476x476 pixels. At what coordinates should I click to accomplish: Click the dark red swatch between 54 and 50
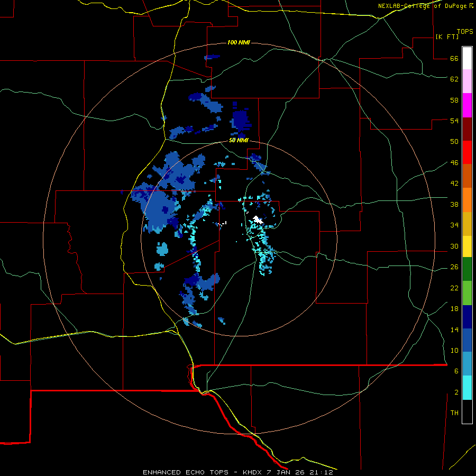point(467,129)
